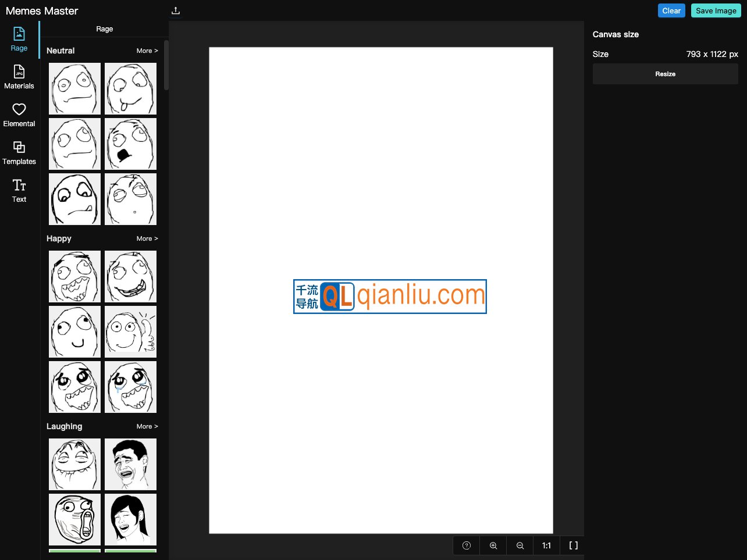
Task: Select the qianliu.com watermark on the canvas
Action: pyautogui.click(x=390, y=297)
